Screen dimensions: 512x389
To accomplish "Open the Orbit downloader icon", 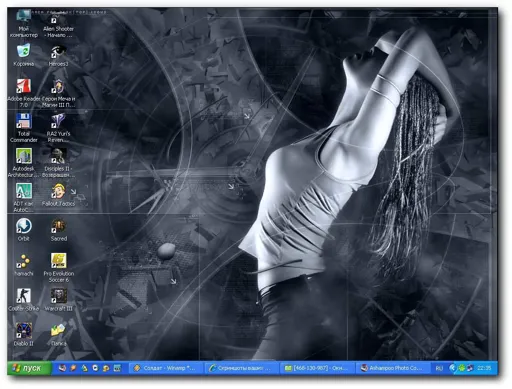I will click(x=23, y=230).
